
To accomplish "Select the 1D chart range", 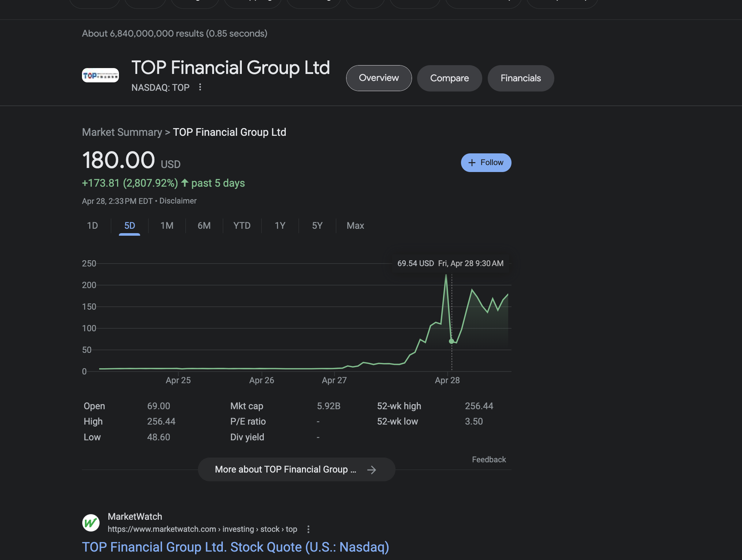I will pyautogui.click(x=92, y=225).
